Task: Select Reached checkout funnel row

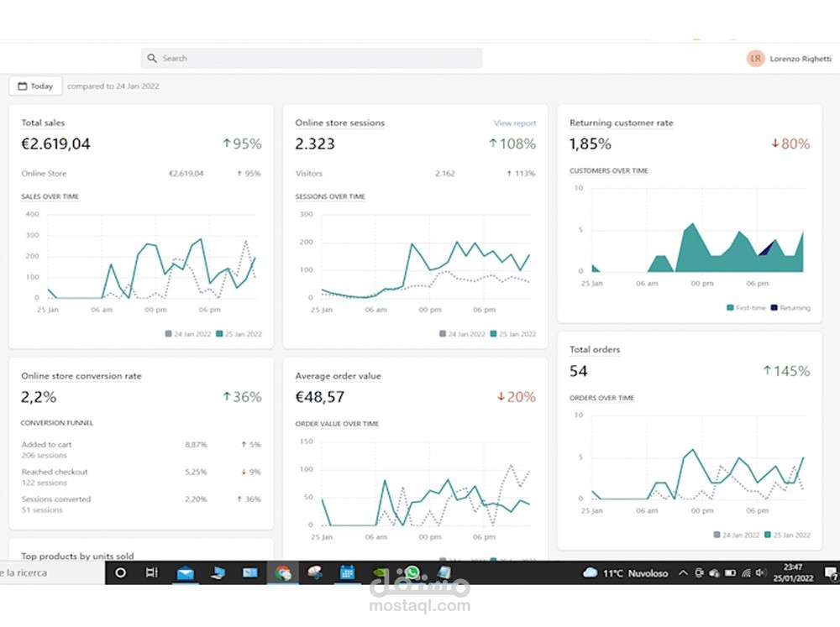Action: tap(141, 477)
